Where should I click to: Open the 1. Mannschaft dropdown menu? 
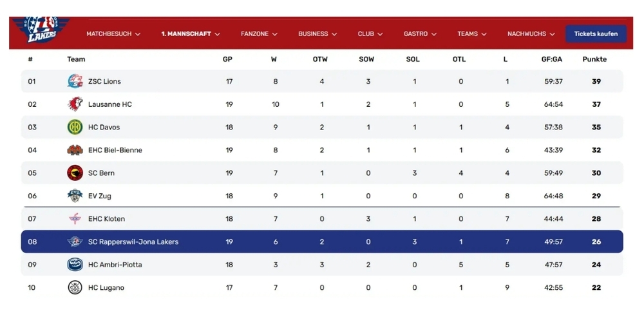(191, 33)
